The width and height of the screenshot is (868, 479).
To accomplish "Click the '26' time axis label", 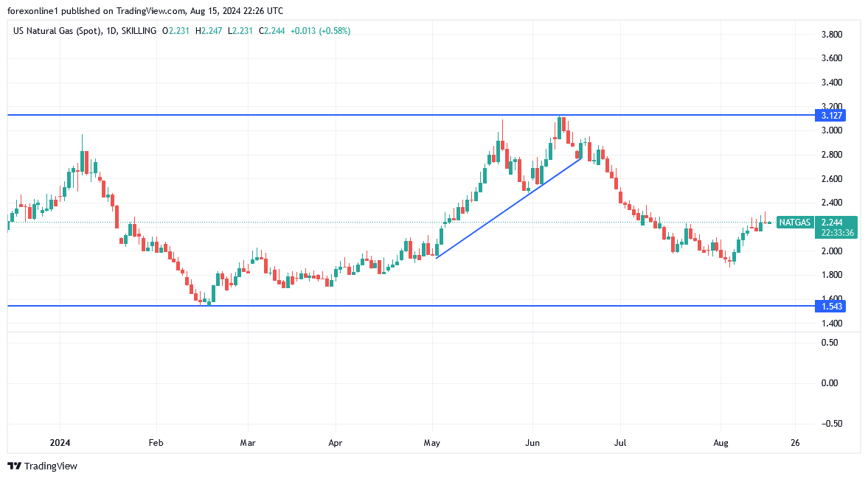I will click(796, 443).
